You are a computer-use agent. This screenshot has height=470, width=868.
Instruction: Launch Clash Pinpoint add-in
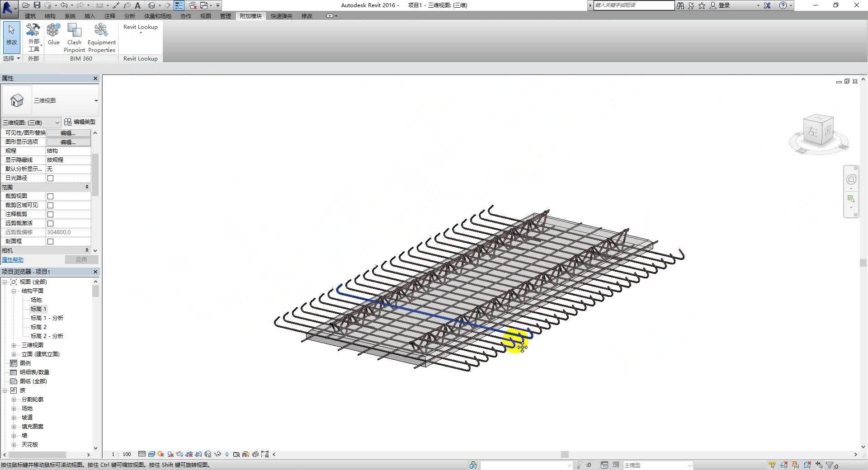click(74, 38)
